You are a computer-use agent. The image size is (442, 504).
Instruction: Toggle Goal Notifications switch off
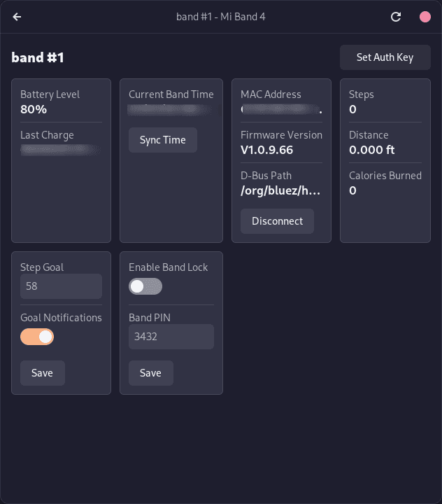[x=38, y=337]
